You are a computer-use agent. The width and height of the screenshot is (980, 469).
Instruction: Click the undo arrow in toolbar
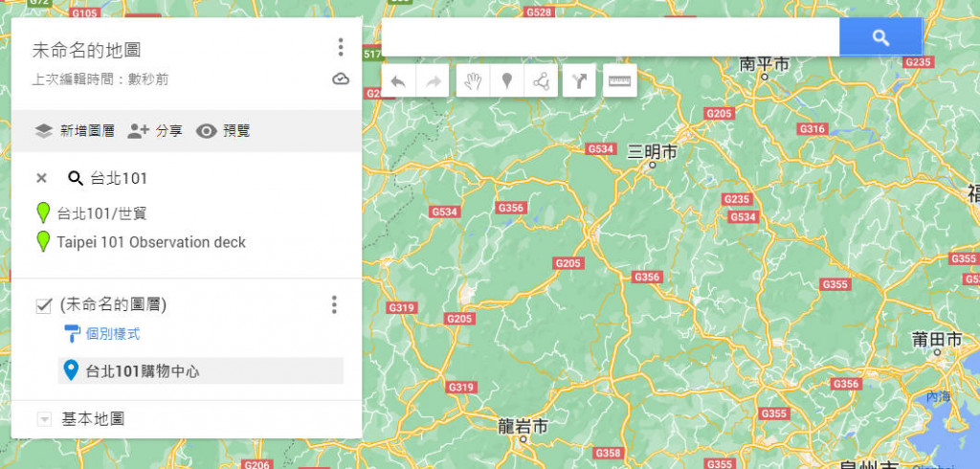[x=397, y=81]
